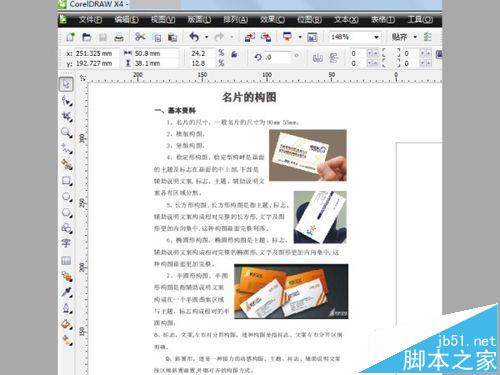
Task: Select the Ellipse tool
Action: tap(67, 197)
